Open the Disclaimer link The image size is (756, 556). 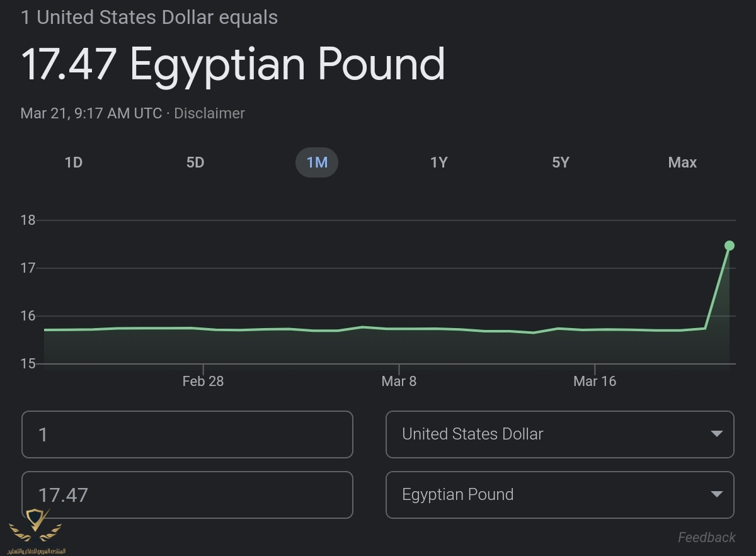209,113
